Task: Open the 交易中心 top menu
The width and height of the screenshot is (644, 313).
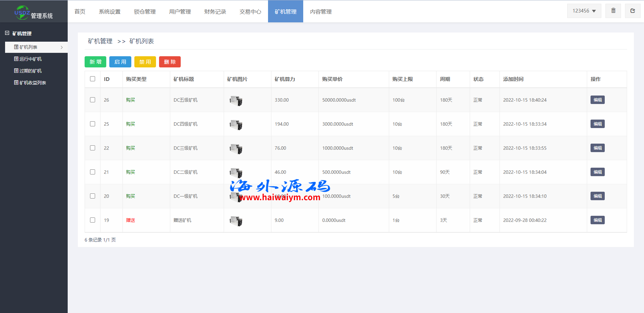Action: [250, 12]
